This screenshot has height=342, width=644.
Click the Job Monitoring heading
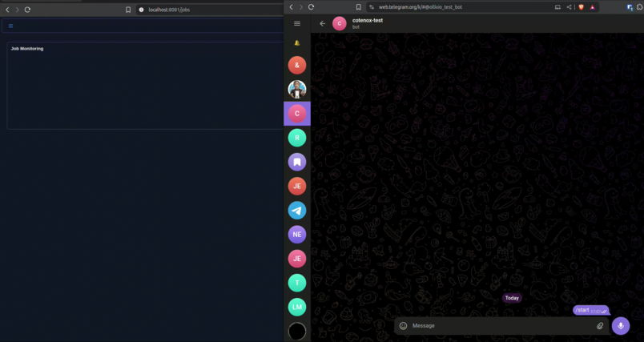pyautogui.click(x=27, y=48)
